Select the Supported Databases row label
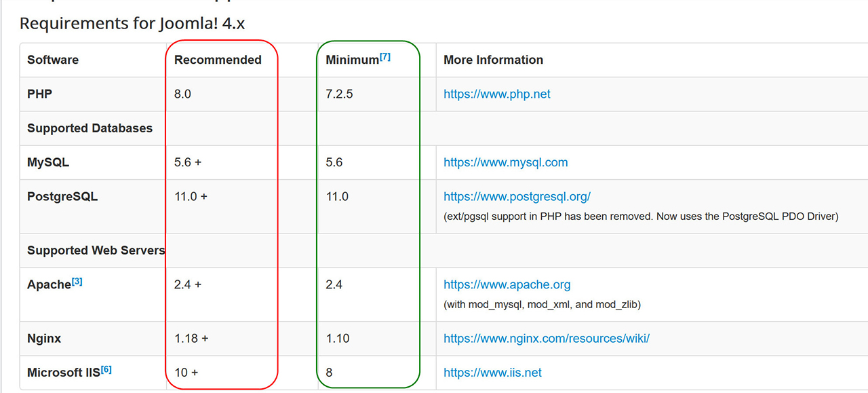Screen dimensions: 868x393 (x=91, y=128)
